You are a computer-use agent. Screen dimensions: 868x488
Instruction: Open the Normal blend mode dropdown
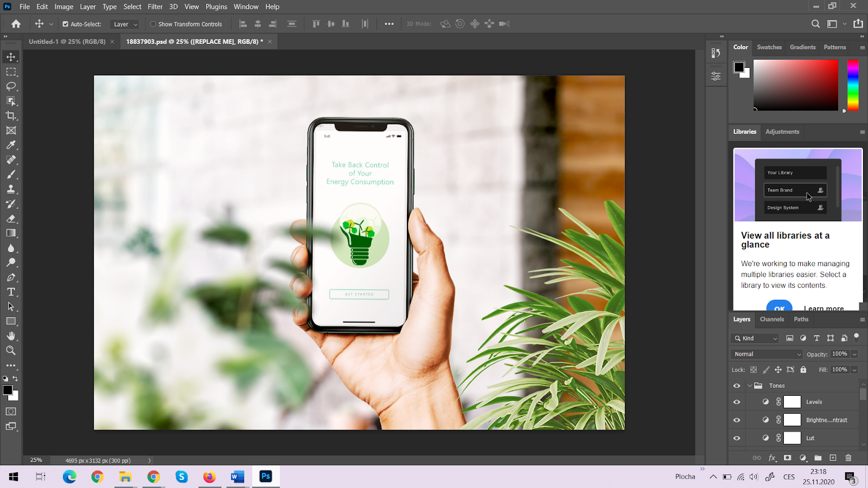(767, 354)
